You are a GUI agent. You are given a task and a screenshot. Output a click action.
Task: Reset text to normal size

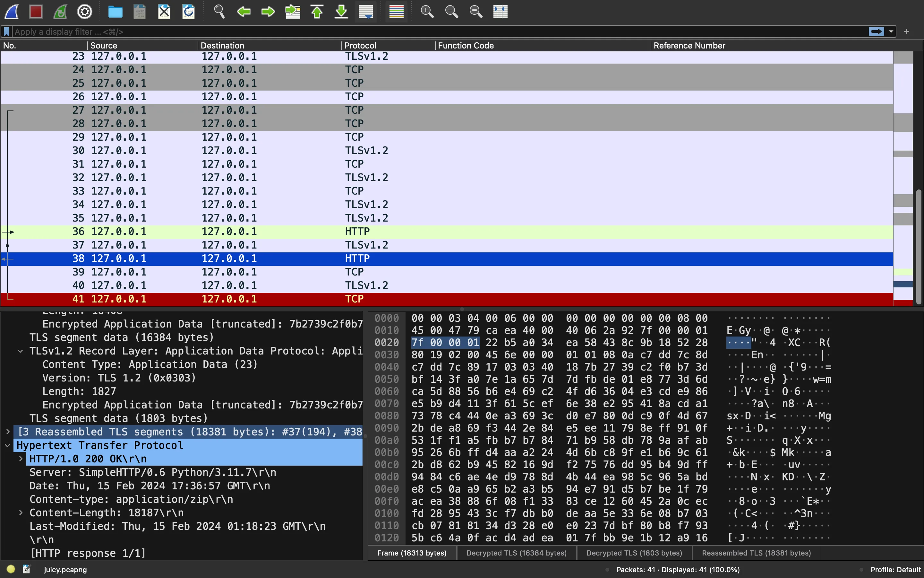pyautogui.click(x=476, y=12)
